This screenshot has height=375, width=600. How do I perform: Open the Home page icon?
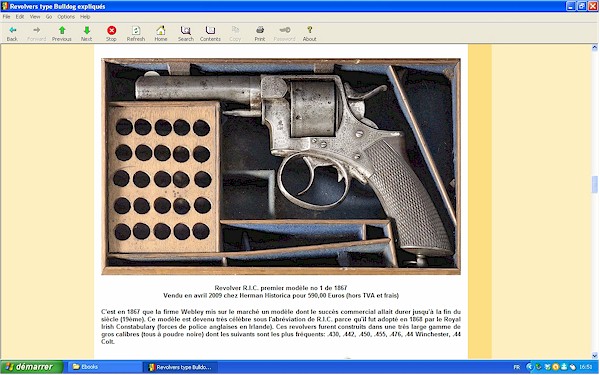pyautogui.click(x=161, y=33)
